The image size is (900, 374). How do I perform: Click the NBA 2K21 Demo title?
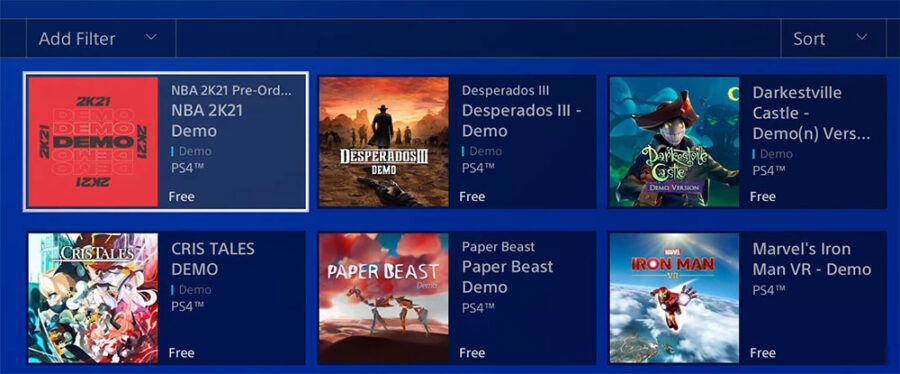(x=207, y=120)
